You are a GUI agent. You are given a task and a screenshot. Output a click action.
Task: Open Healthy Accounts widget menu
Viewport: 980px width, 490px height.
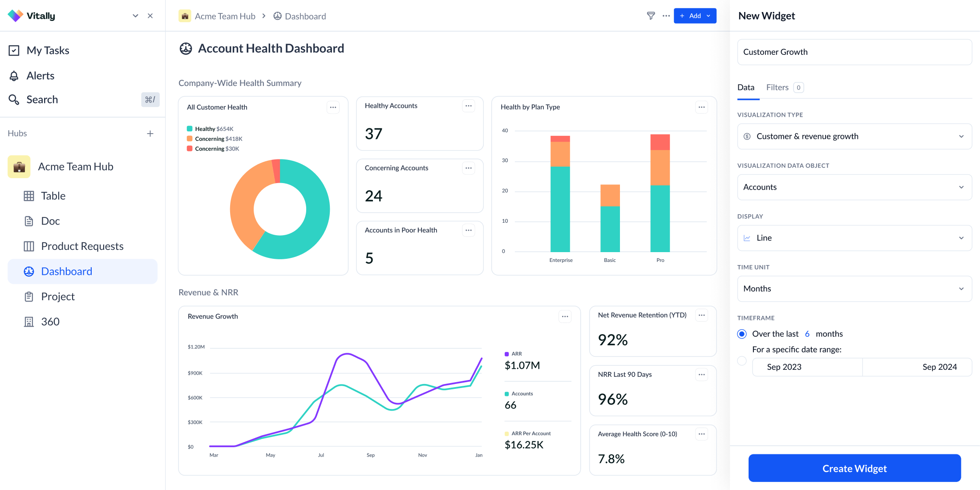469,106
